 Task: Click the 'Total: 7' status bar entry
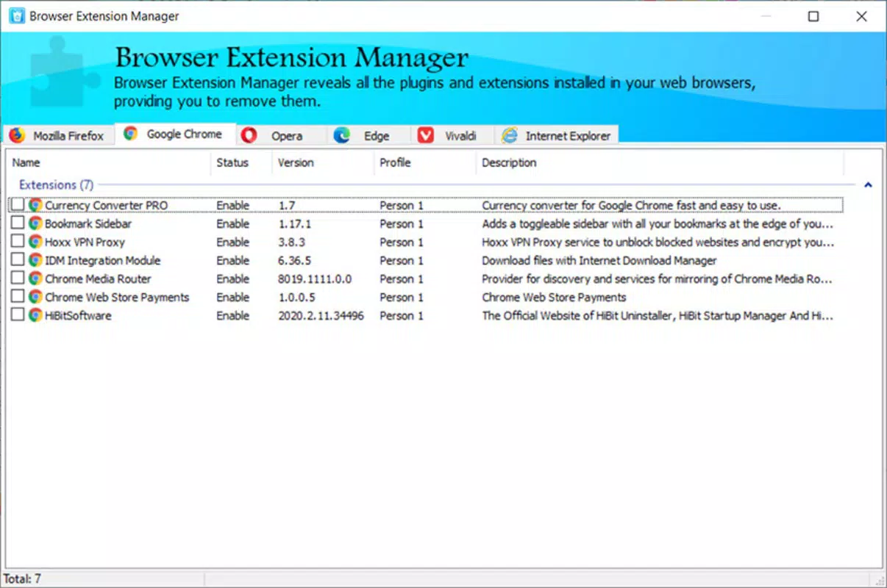point(22,579)
